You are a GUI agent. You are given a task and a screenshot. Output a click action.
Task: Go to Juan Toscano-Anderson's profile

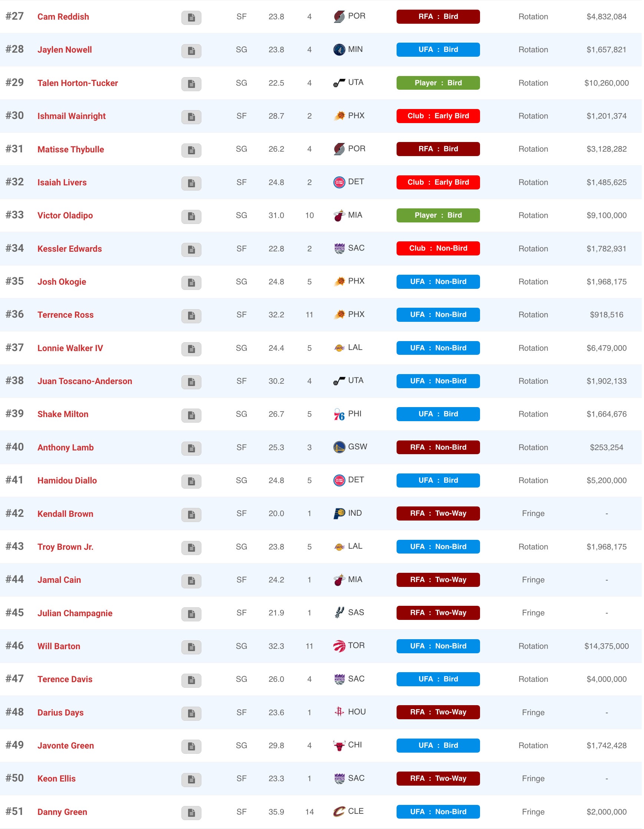(85, 382)
